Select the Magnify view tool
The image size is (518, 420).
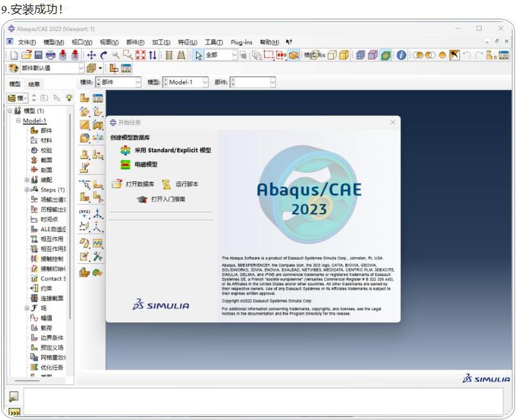coord(115,55)
